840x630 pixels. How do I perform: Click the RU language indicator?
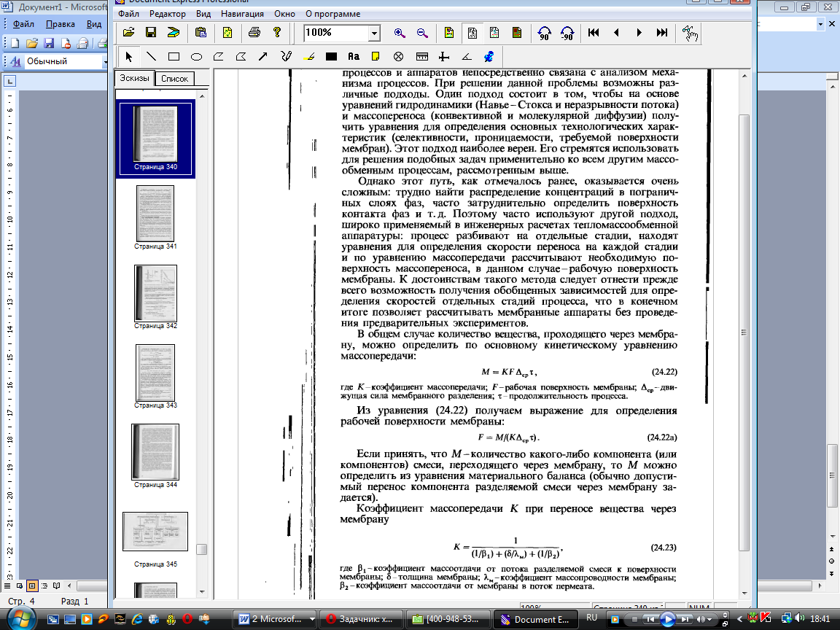pyautogui.click(x=591, y=618)
